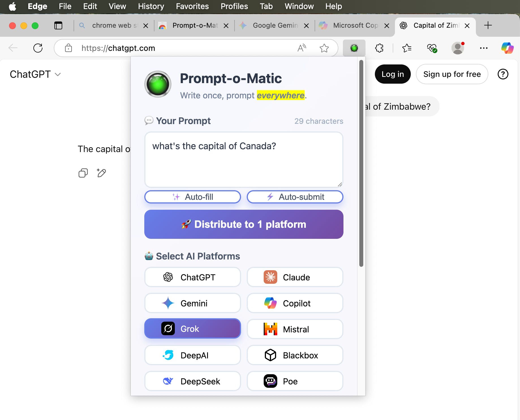
Task: Click the popup vertical scrollbar
Action: click(x=361, y=163)
